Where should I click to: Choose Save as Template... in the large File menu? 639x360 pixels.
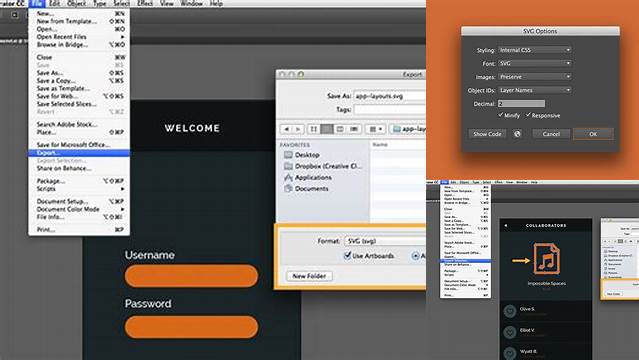pos(79,88)
